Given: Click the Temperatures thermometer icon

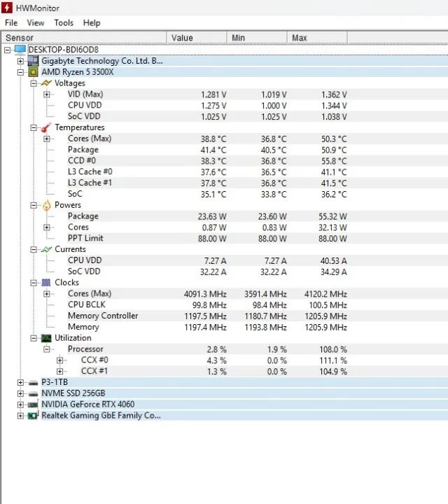Looking at the screenshot, I should [x=46, y=127].
